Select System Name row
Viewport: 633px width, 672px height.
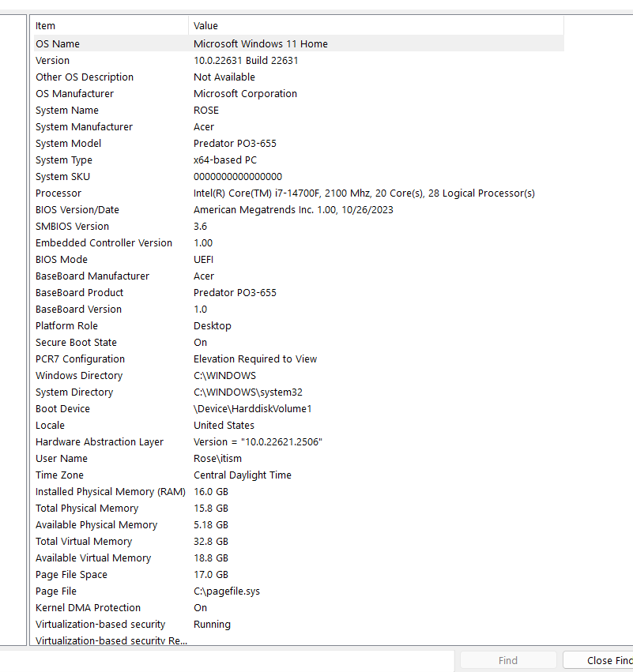tap(299, 110)
